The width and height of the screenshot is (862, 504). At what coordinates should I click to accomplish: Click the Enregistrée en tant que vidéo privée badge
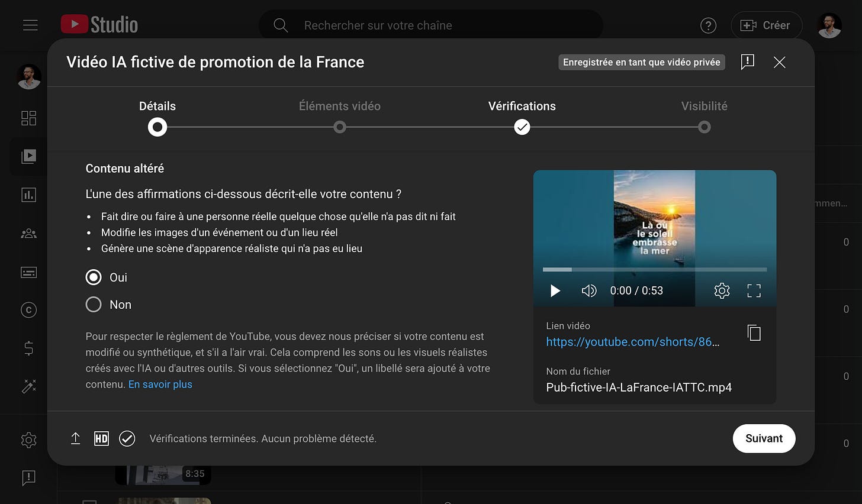click(x=642, y=62)
